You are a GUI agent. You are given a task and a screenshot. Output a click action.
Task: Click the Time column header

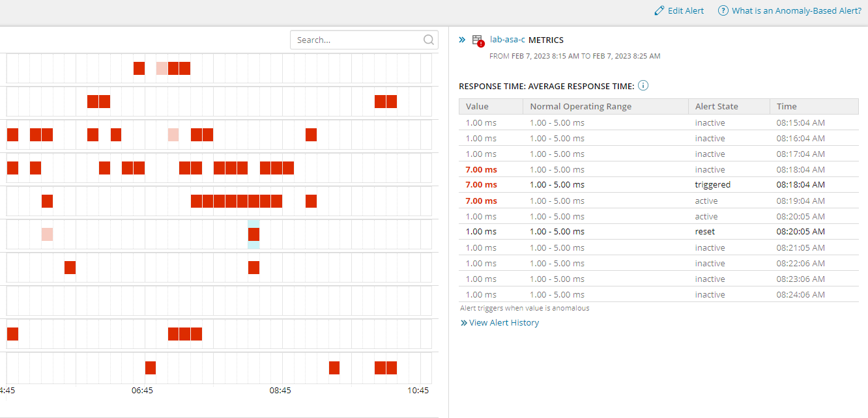tap(787, 107)
